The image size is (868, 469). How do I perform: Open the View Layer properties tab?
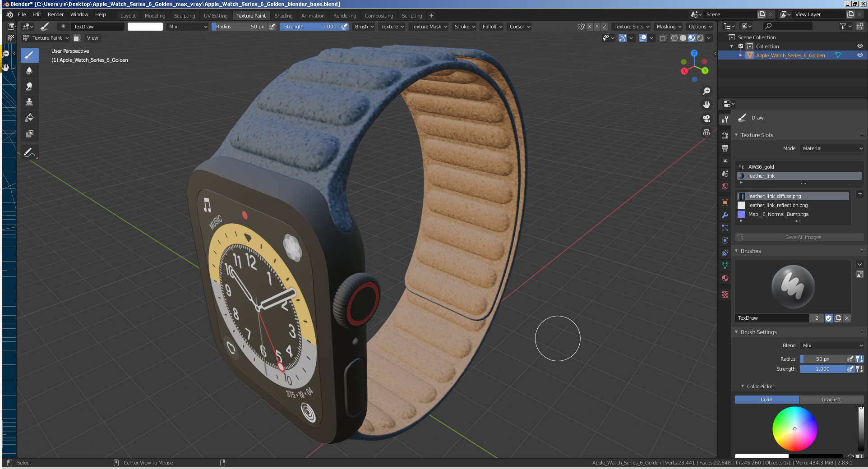point(725,161)
